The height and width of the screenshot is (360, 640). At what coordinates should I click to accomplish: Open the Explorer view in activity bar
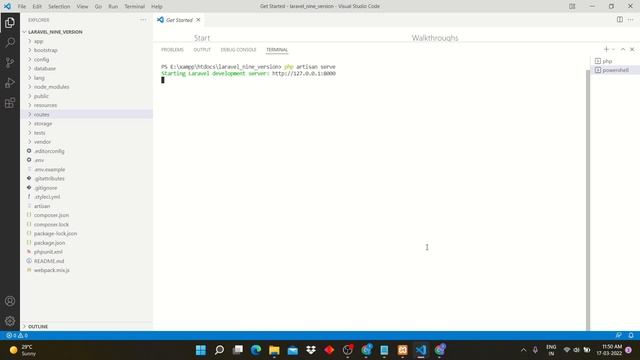[10, 23]
